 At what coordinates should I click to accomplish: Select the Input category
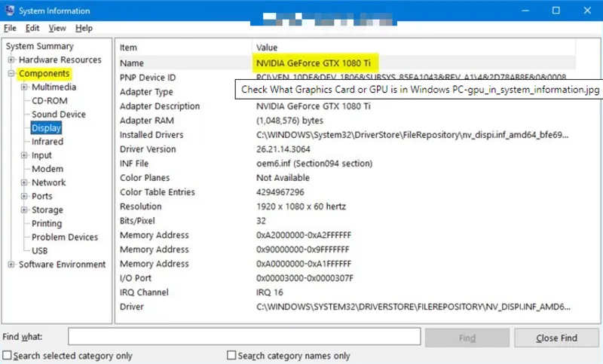pos(41,155)
